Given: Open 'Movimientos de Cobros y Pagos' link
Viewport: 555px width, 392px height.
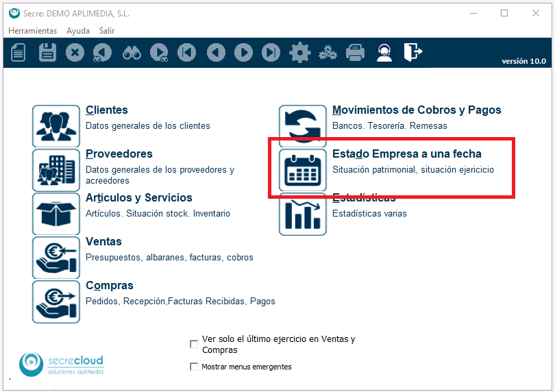Looking at the screenshot, I should click(x=417, y=110).
